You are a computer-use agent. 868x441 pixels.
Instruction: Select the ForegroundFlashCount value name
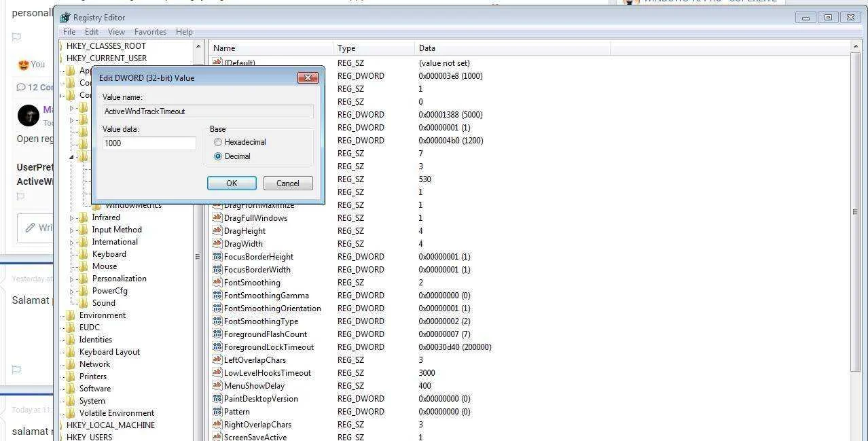266,334
